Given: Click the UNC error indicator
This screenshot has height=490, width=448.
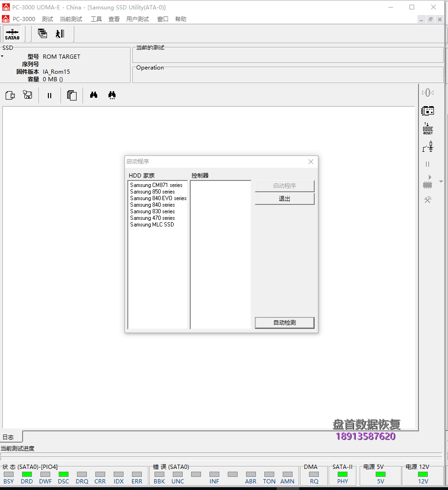Looking at the screenshot, I should (x=178, y=474).
